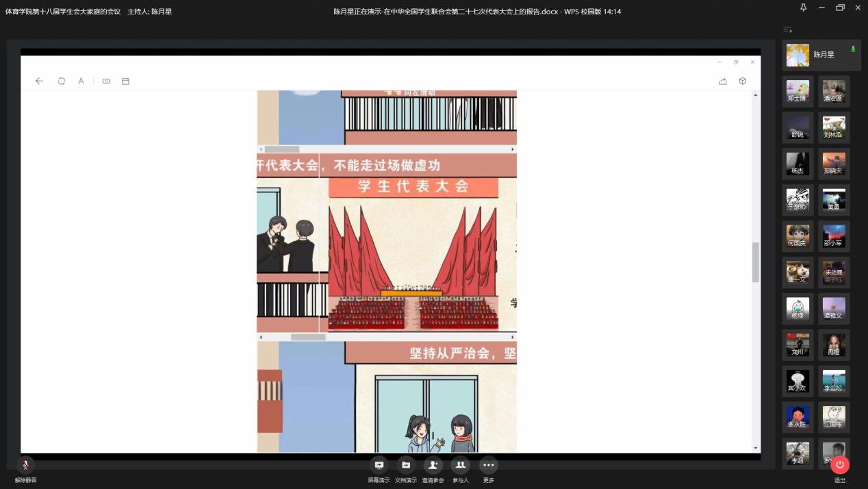Collapse the participant panel list icon
Screen dimensions: 868x489
(788, 30)
